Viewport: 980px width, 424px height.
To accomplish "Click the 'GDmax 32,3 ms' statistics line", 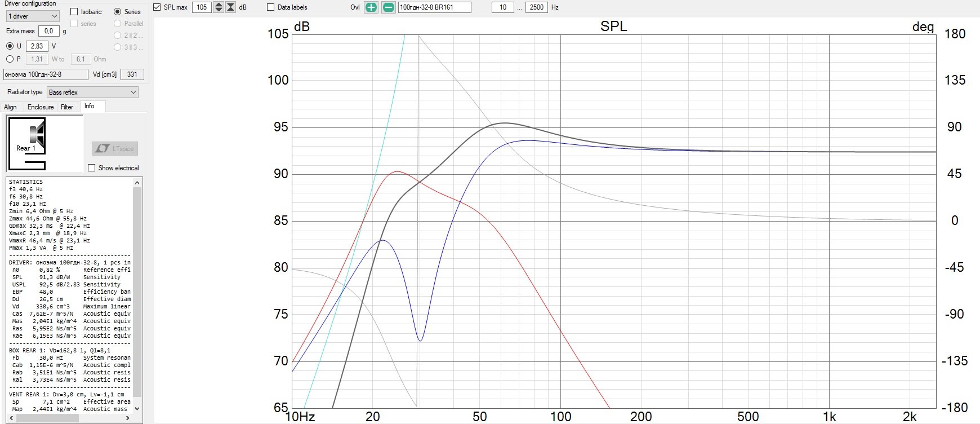I will (48, 226).
